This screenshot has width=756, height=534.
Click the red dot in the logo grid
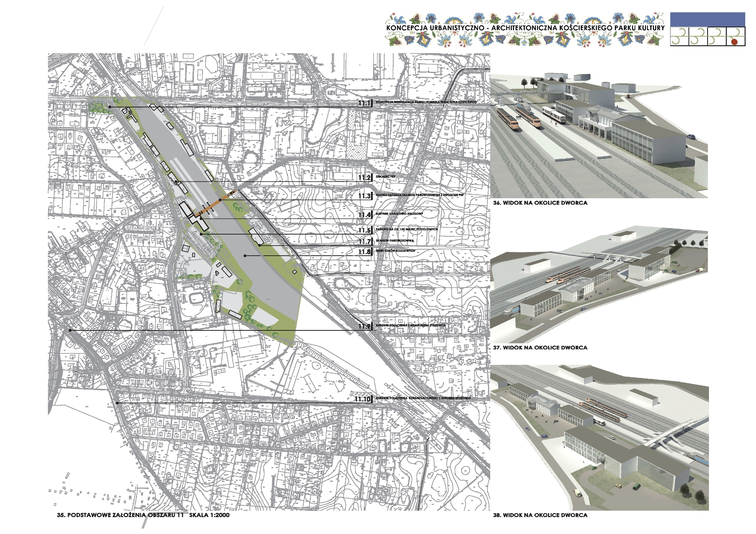coord(734,42)
